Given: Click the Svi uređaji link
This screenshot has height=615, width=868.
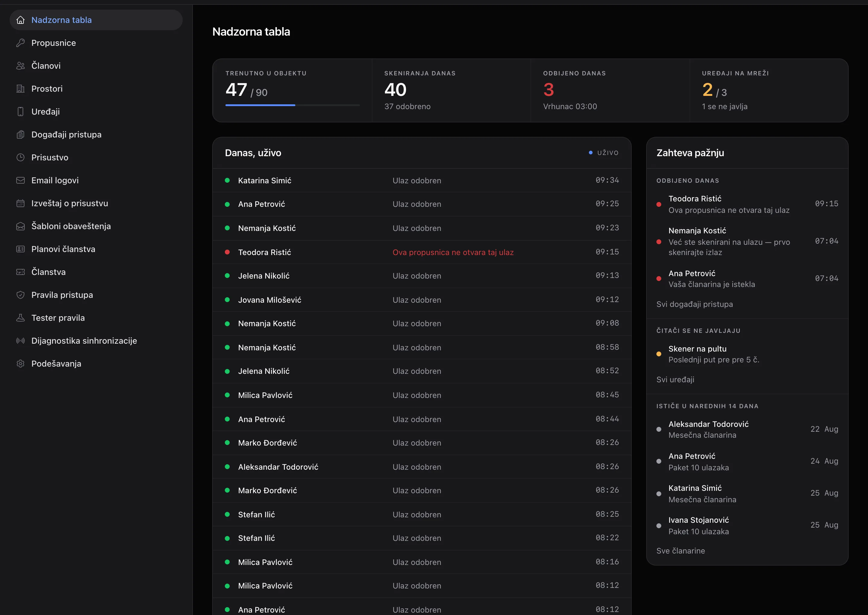Looking at the screenshot, I should [675, 380].
